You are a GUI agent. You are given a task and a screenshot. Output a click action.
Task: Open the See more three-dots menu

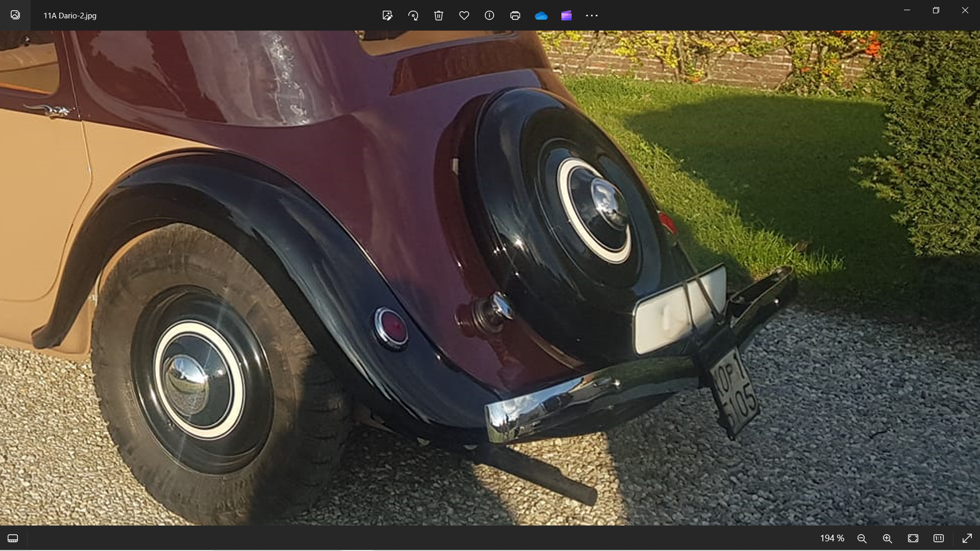coord(592,15)
